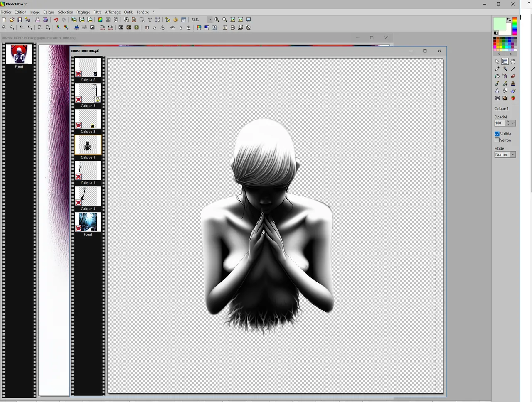Screen dimensions: 532x402
Task: Expand the 66% zoom level dropdown
Action: [x=209, y=20]
